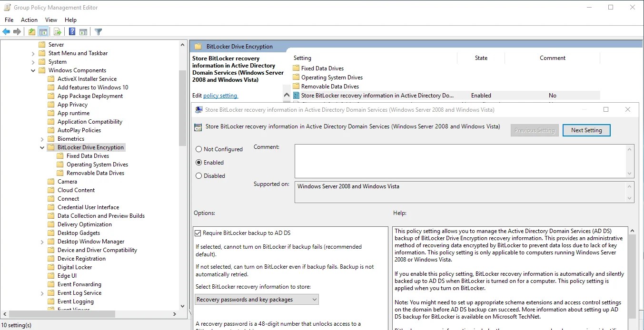Viewport: 644px width, 330px height.
Task: Click the Forward navigation arrow icon
Action: (17, 31)
